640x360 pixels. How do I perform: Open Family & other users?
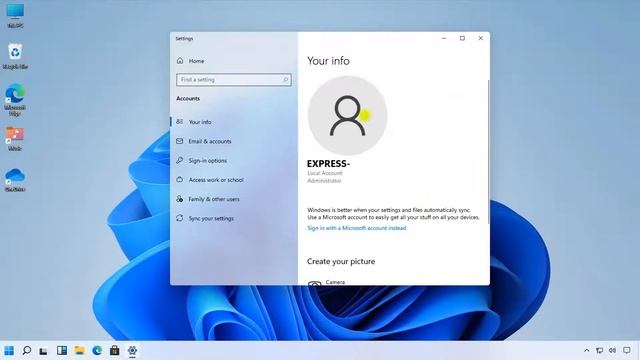click(x=213, y=199)
